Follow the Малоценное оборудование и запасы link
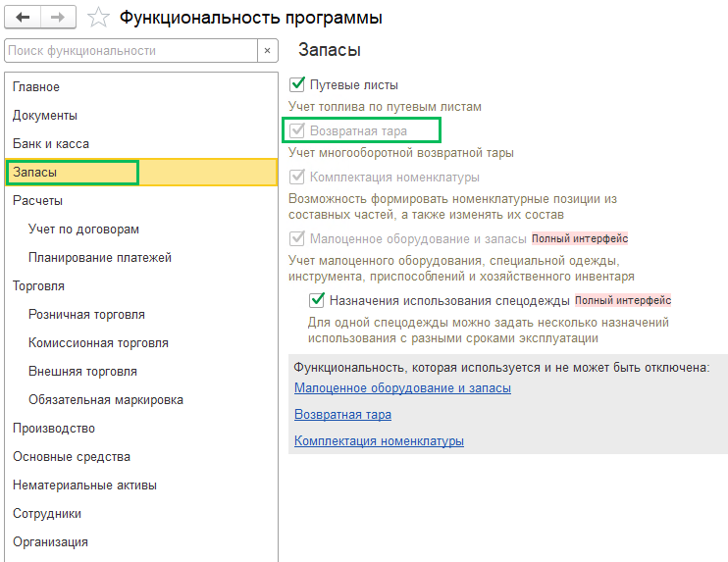 [x=402, y=388]
